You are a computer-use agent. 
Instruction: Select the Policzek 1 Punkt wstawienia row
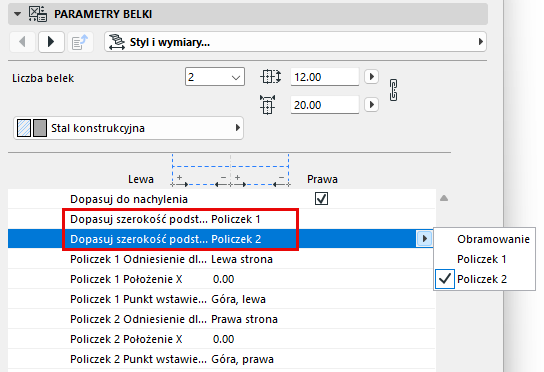pyautogui.click(x=221, y=299)
